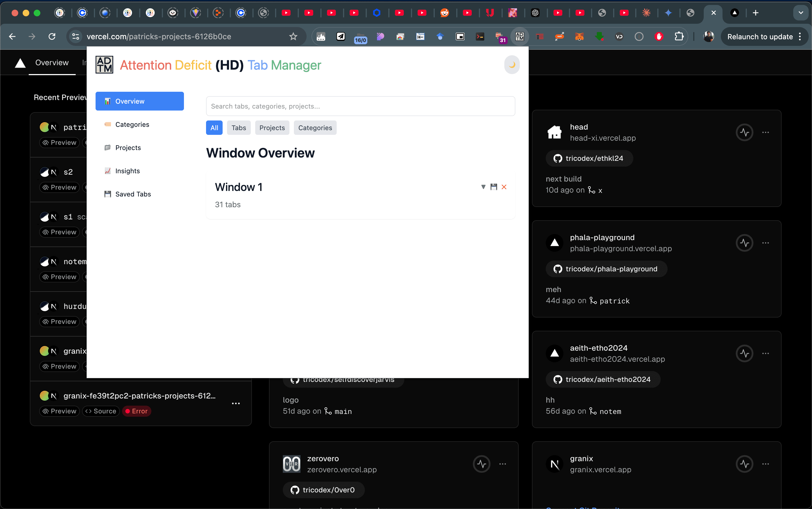The image size is (812, 509).
Task: Toggle the Insights navigation item
Action: click(128, 171)
